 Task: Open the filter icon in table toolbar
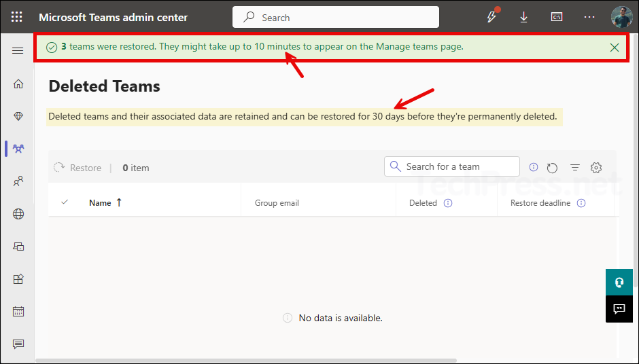click(575, 167)
